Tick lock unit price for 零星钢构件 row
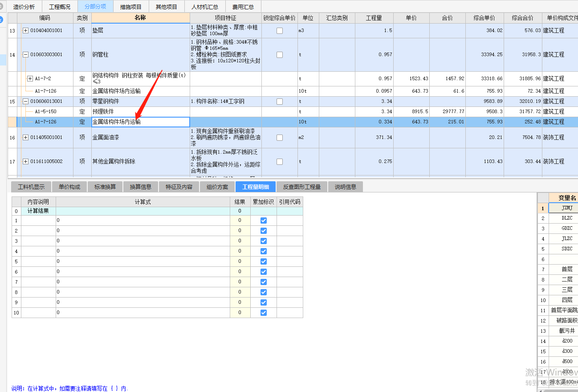The image size is (578, 392). tap(280, 102)
